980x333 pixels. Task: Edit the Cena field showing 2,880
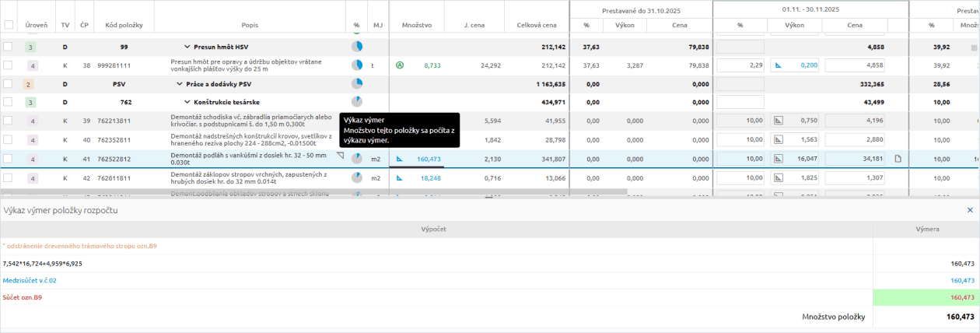pyautogui.click(x=856, y=139)
